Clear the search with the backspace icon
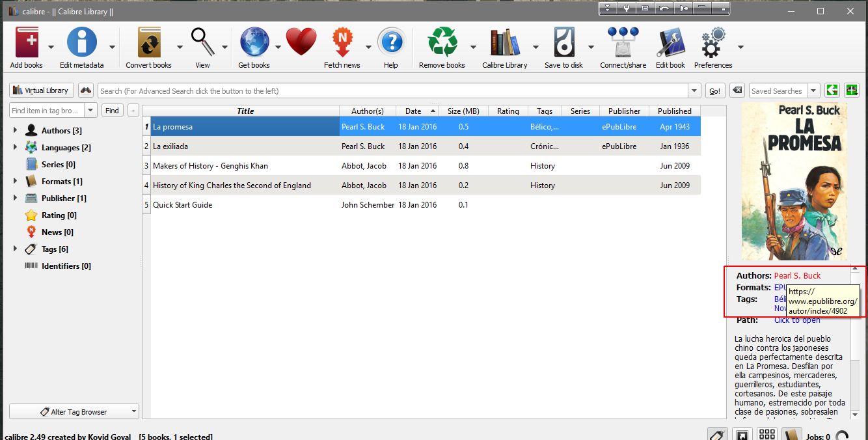The height and width of the screenshot is (440, 868). pos(736,90)
